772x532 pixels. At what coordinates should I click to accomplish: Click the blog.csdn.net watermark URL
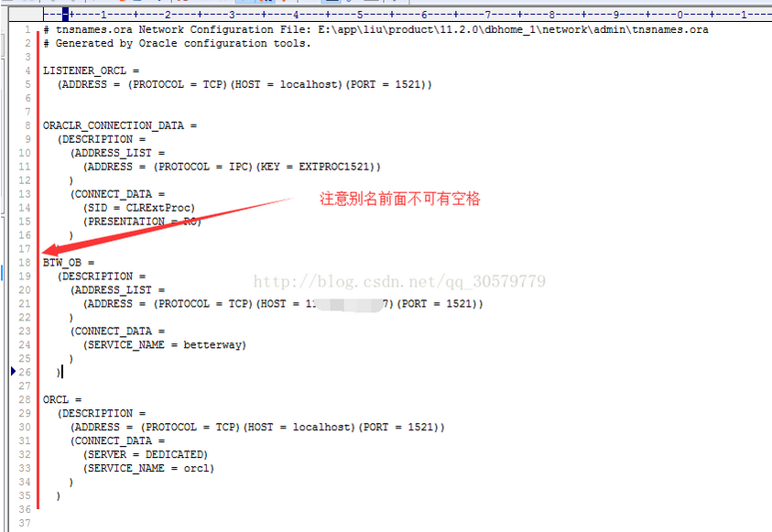399,281
